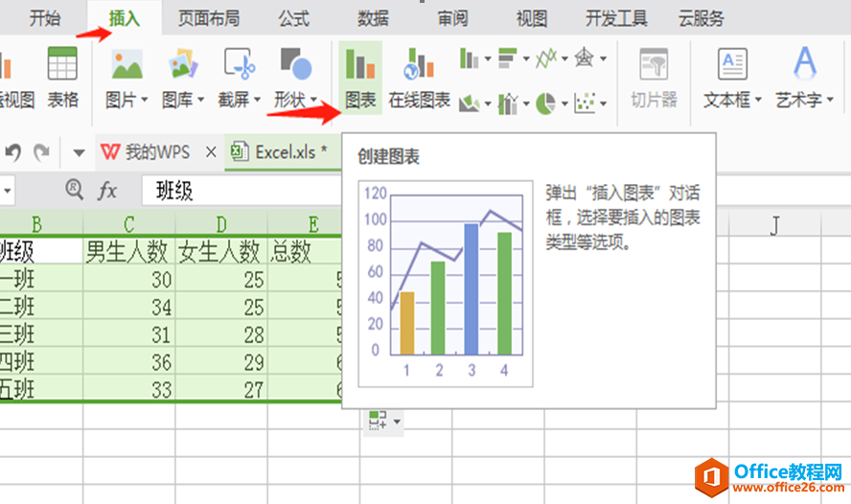Expand the 图库 dropdown arrow
This screenshot has width=851, height=504.
[x=201, y=100]
